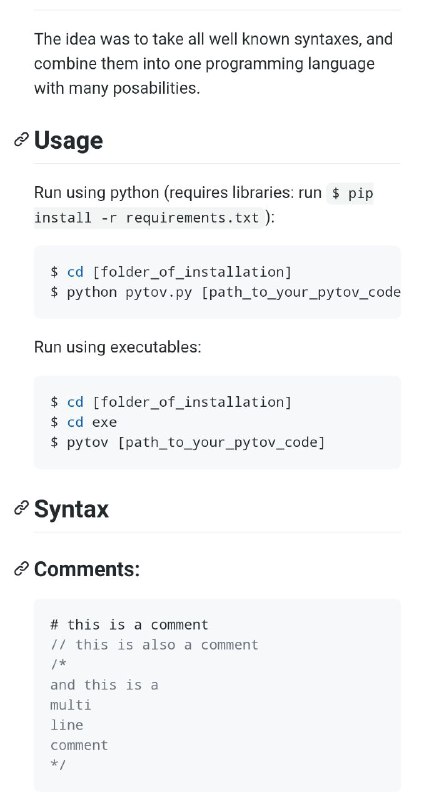Select the Comments: heading text
This screenshot has width=434, height=800.
pos(87,569)
